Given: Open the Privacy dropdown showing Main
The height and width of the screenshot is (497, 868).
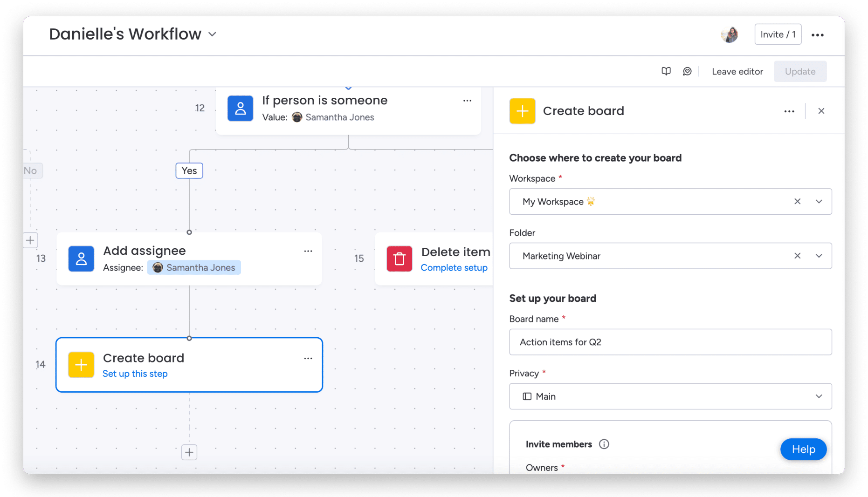Looking at the screenshot, I should pos(670,396).
